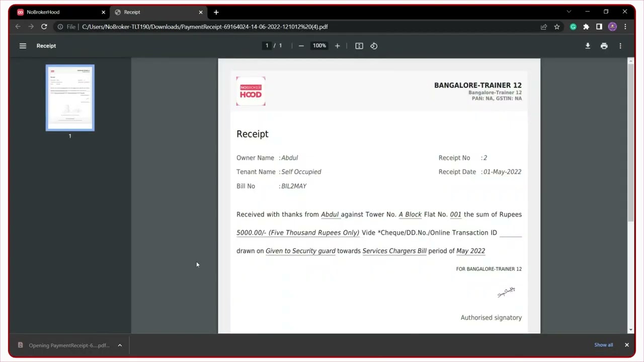Click the scrollbar up arrow
Image resolution: width=644 pixels, height=362 pixels.
(x=631, y=61)
